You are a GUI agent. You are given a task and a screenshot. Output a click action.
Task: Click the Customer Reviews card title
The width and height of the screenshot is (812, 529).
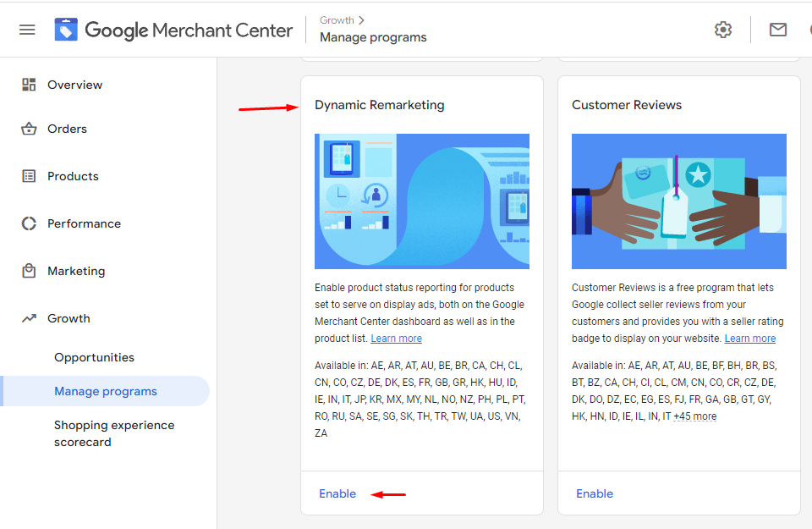pos(627,105)
